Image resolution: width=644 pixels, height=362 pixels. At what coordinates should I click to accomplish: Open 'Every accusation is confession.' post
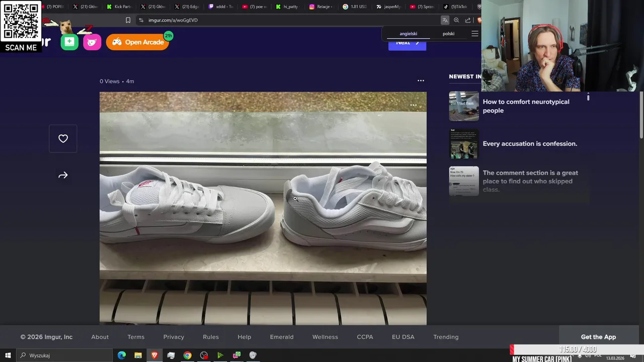pos(530,144)
